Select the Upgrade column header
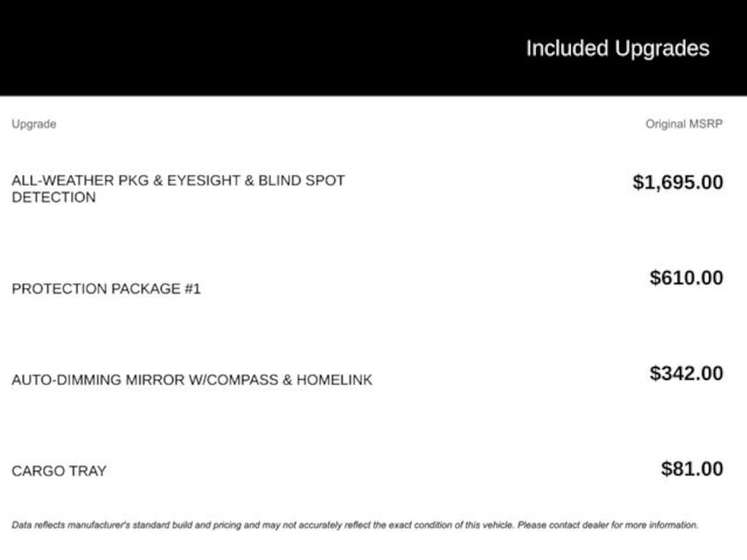Image resolution: width=747 pixels, height=560 pixels. coord(34,124)
